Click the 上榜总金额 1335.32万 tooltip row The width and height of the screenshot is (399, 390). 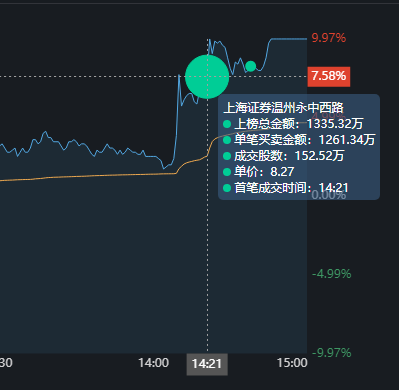coord(293,124)
